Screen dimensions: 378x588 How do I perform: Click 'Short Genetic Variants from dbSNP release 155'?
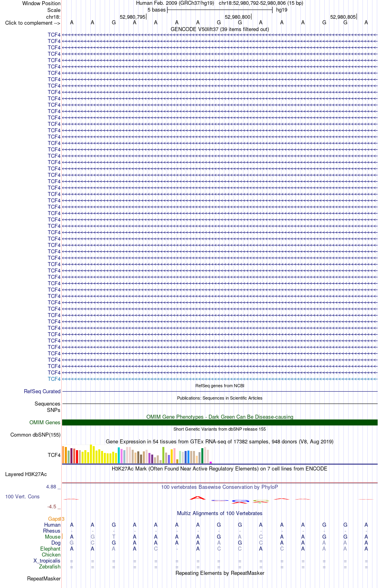(220, 429)
